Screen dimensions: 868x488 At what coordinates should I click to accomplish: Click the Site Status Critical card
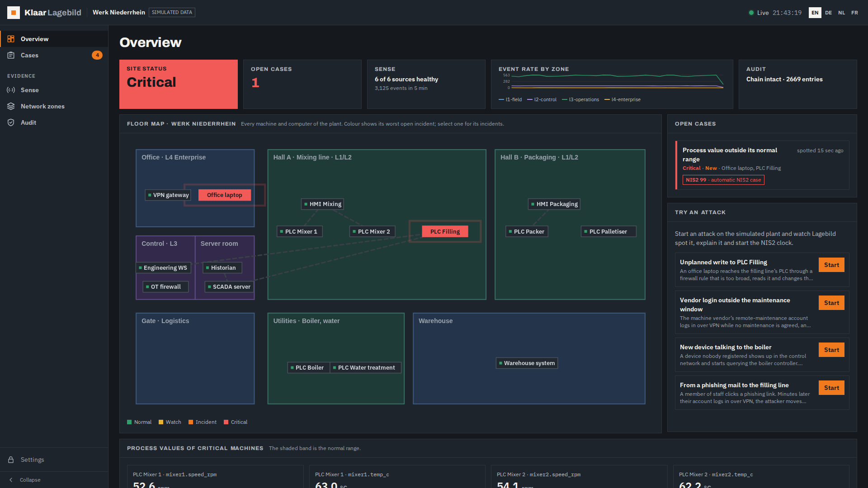[x=179, y=84]
